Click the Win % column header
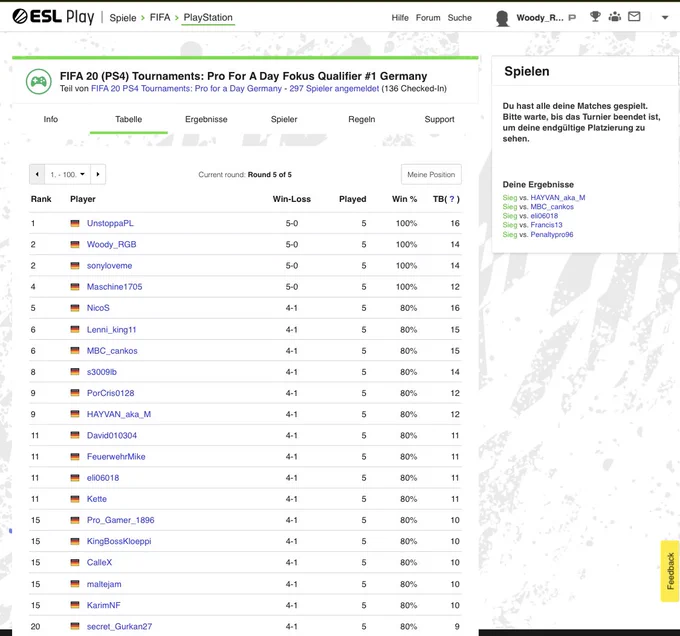Screen dimensions: 680x636 (x=404, y=199)
